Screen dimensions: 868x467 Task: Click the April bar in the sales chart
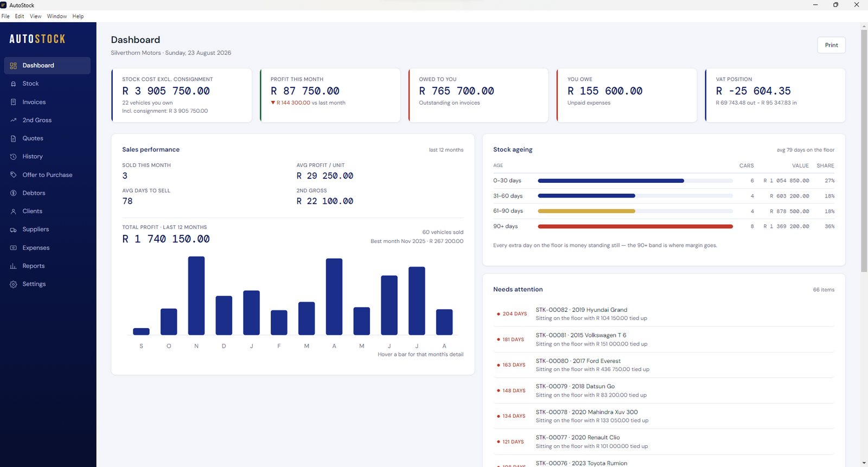pos(334,297)
